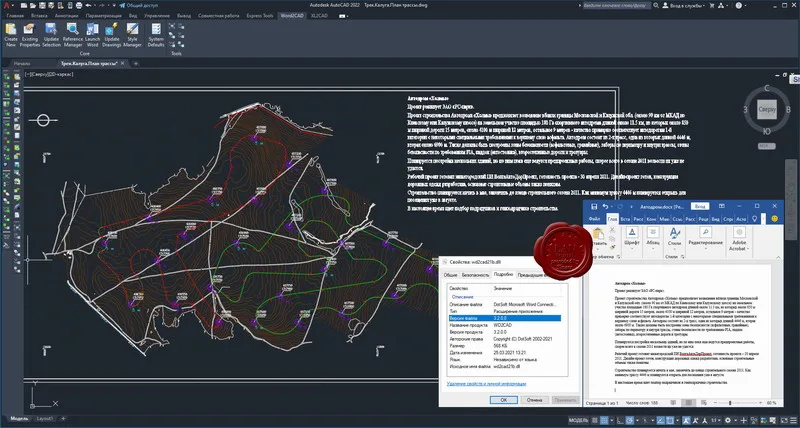Switch to the Express Tools ribbon tab
Viewport: 800px width, 428px height.
(x=260, y=16)
